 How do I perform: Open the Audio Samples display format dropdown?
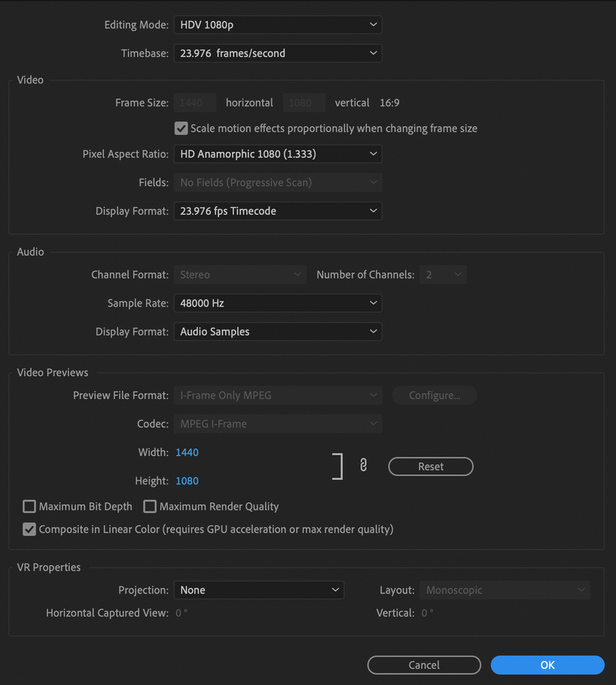point(278,332)
